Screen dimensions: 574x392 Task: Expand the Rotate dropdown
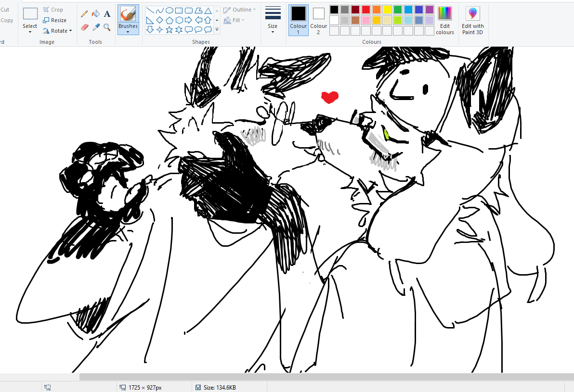tap(70, 31)
